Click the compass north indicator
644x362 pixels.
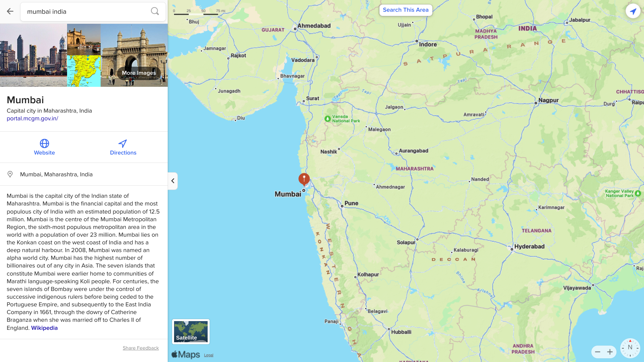(630, 348)
